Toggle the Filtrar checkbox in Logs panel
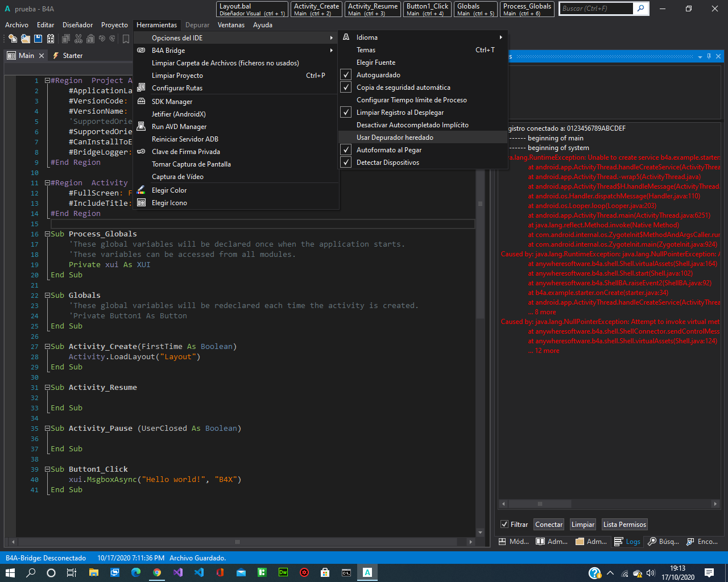728x582 pixels. point(504,525)
